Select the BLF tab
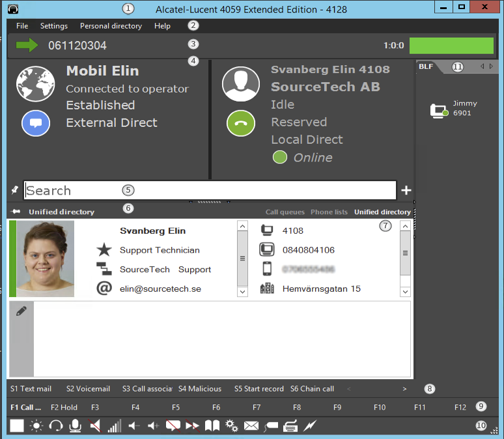The height and width of the screenshot is (439, 504). [426, 66]
